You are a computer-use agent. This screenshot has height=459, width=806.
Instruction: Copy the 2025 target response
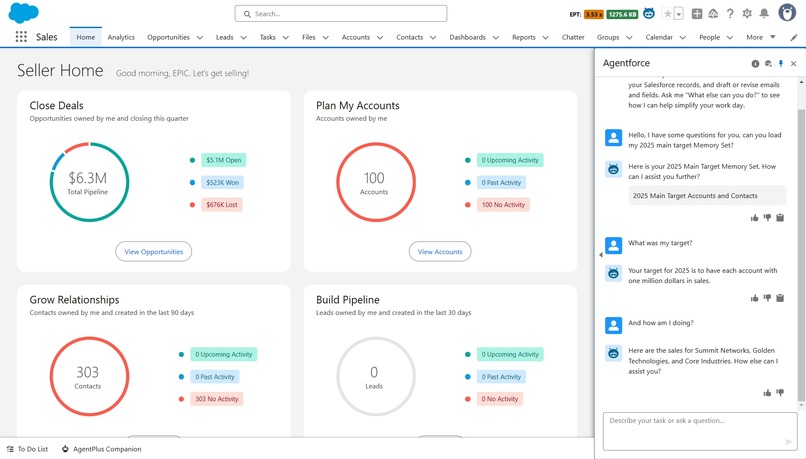780,298
